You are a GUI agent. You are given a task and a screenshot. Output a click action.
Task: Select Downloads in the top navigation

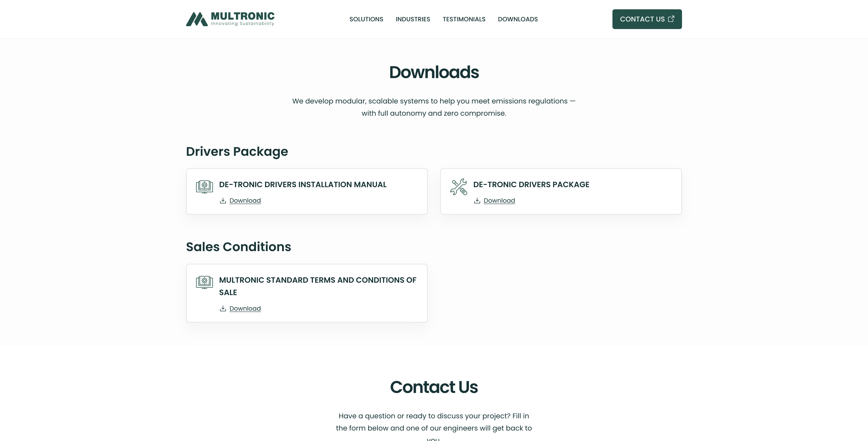pyautogui.click(x=518, y=19)
